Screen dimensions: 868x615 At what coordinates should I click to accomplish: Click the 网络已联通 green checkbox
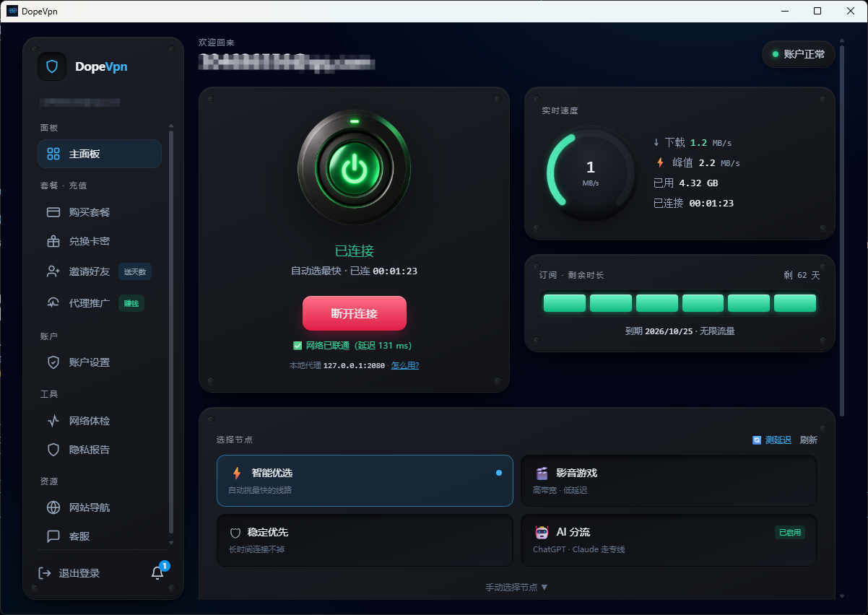coord(298,346)
